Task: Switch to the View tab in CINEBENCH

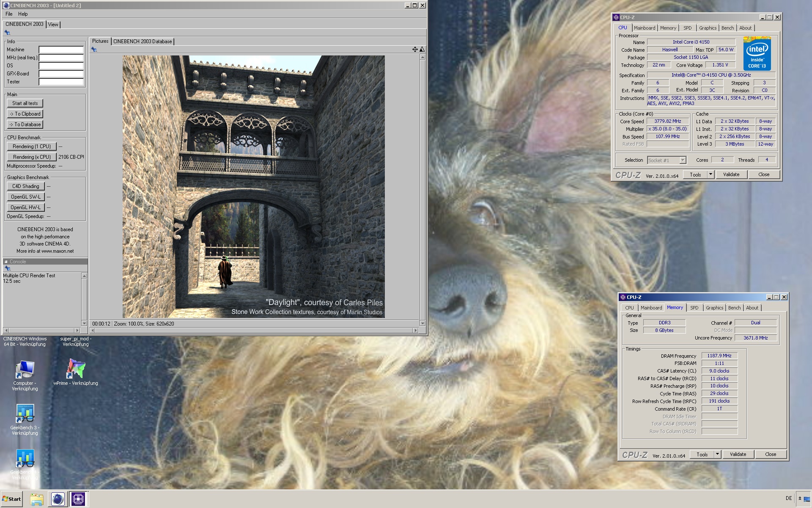Action: click(53, 25)
